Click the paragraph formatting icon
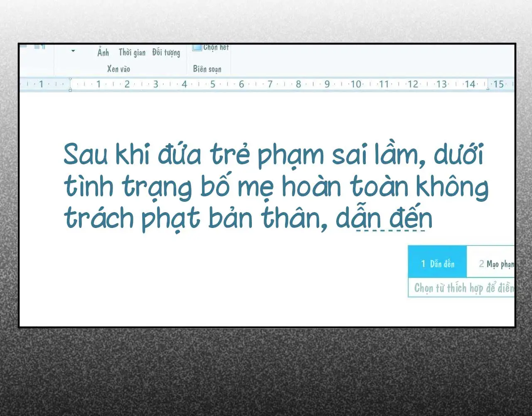532x416 pixels. (x=40, y=47)
